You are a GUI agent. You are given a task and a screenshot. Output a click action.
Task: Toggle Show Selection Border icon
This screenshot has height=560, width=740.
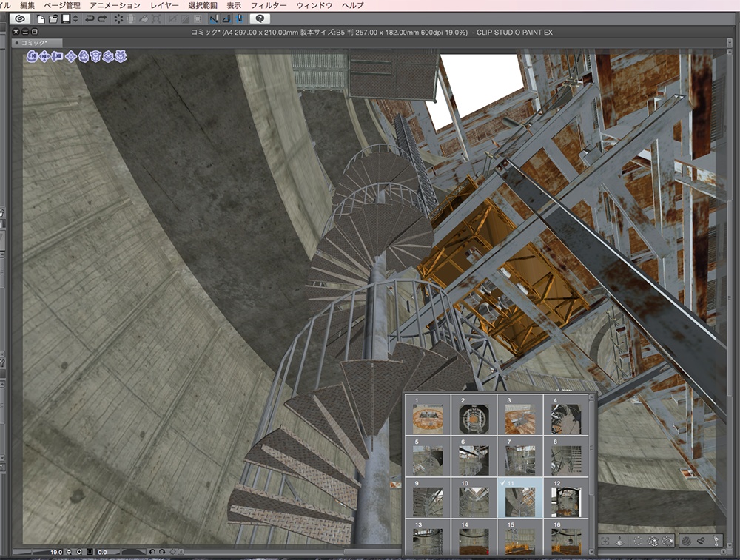(198, 19)
